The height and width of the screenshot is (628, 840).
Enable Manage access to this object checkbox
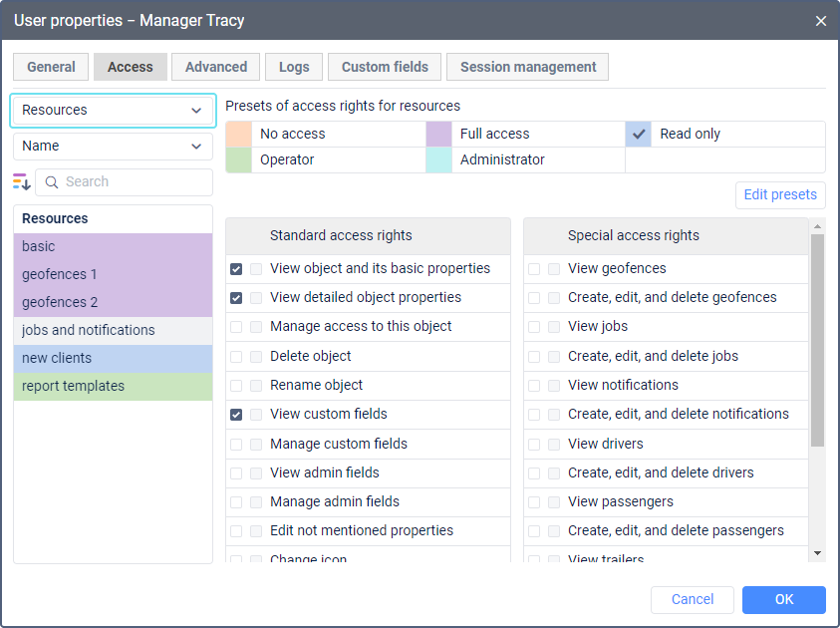click(x=236, y=327)
